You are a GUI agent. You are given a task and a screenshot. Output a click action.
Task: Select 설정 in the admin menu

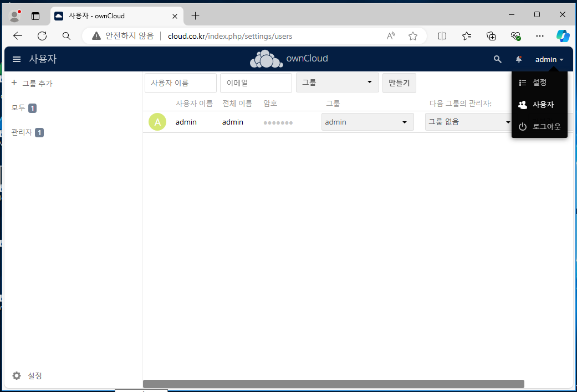point(539,82)
